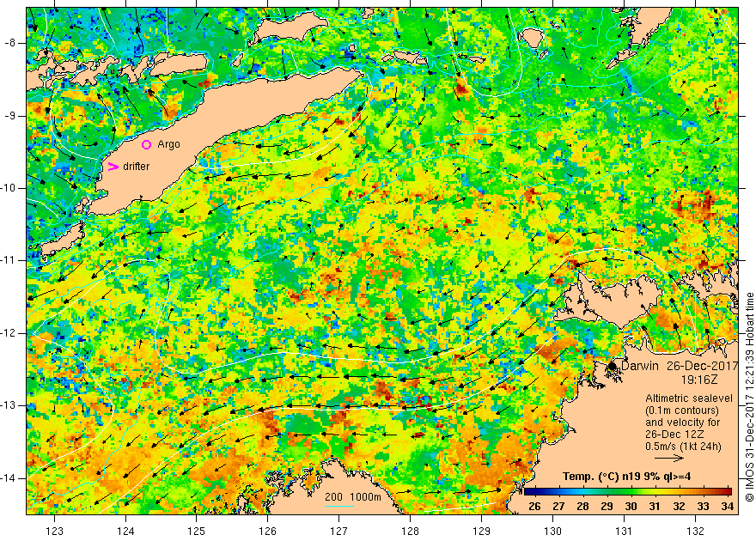
Task: Click the magenta Argo circle marker
Action: [x=147, y=144]
